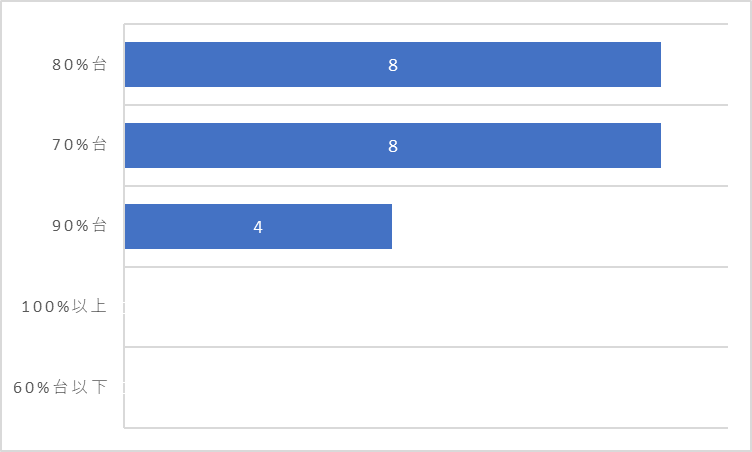The image size is (752, 452).
Task: Click the 70%台 axis label
Action: click(x=79, y=144)
